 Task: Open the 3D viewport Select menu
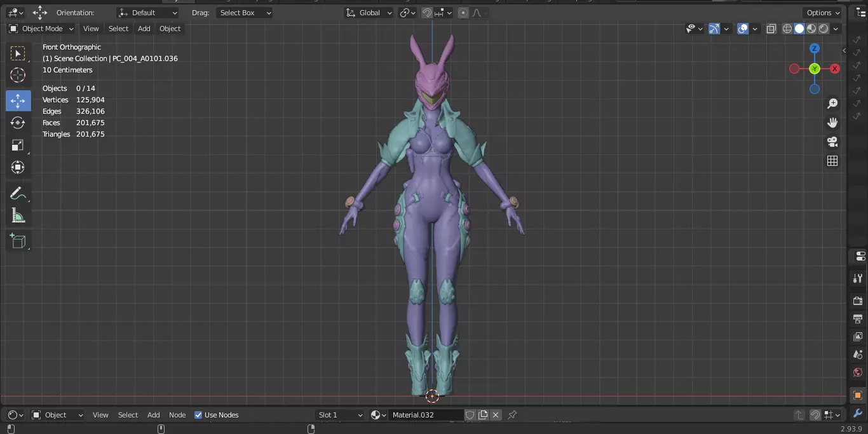point(119,29)
